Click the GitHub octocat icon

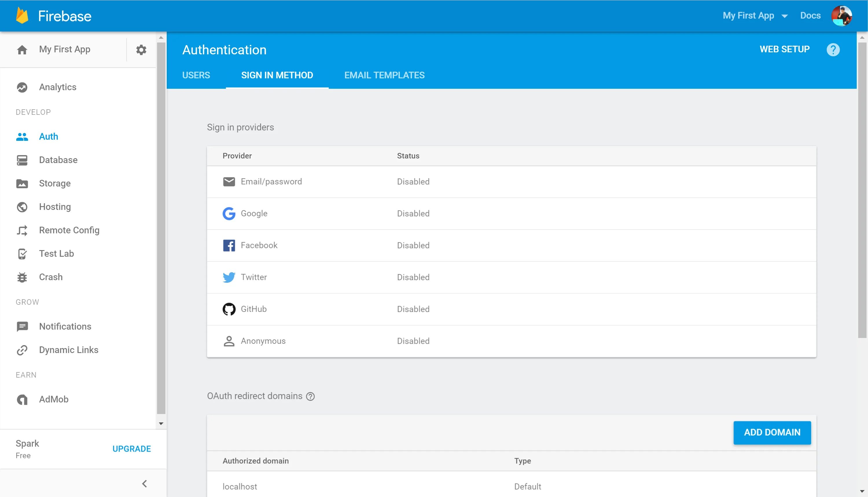(x=229, y=309)
